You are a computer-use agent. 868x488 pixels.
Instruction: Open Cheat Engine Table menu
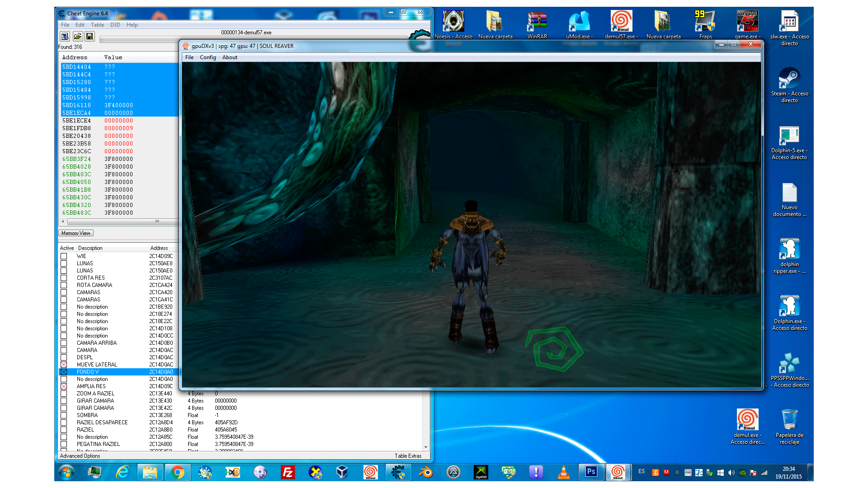coord(97,25)
